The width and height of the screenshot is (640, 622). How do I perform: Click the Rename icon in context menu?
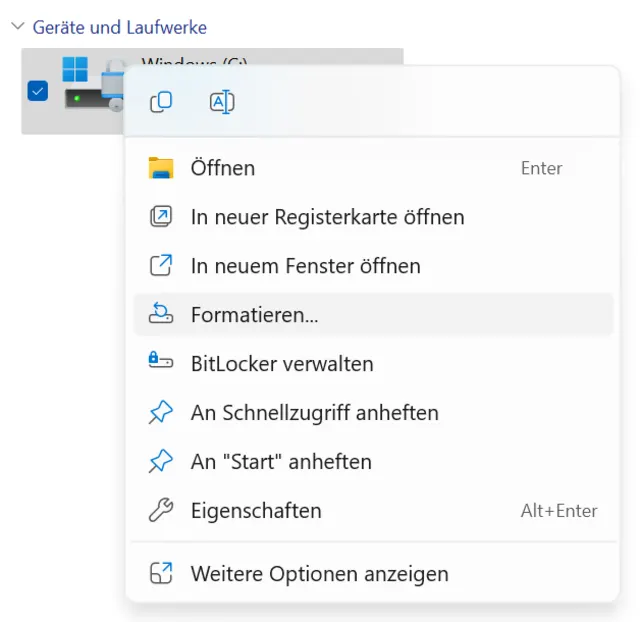point(222,102)
